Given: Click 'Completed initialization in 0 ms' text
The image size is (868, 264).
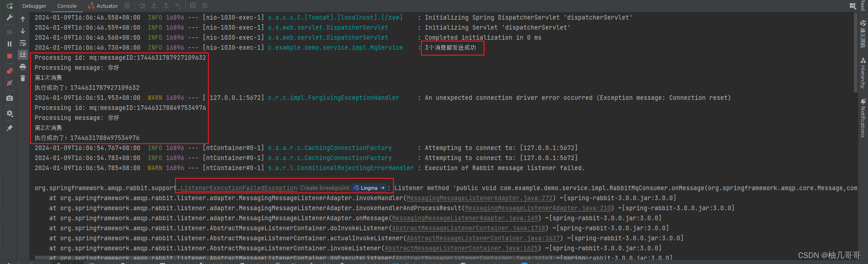Looking at the screenshot, I should [483, 37].
